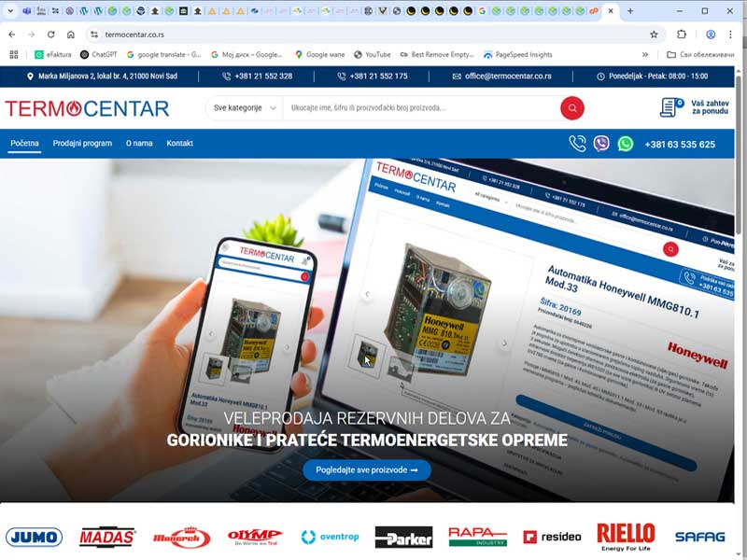Viewport: 747px width, 560px height.
Task: Select the O nama menu item
Action: click(139, 144)
